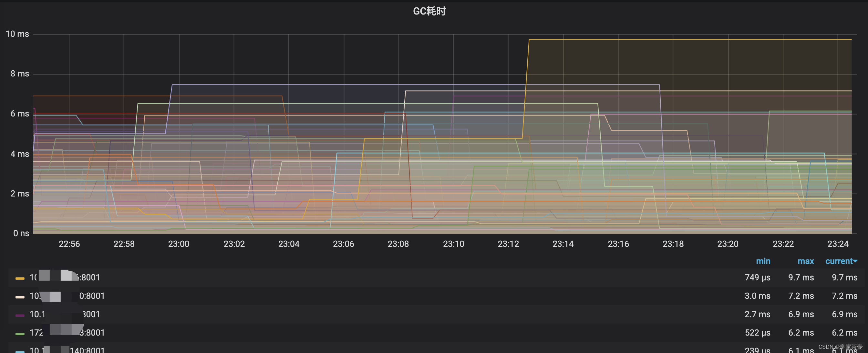Click the 10 ms y-axis label
The width and height of the screenshot is (868, 353).
[x=17, y=34]
